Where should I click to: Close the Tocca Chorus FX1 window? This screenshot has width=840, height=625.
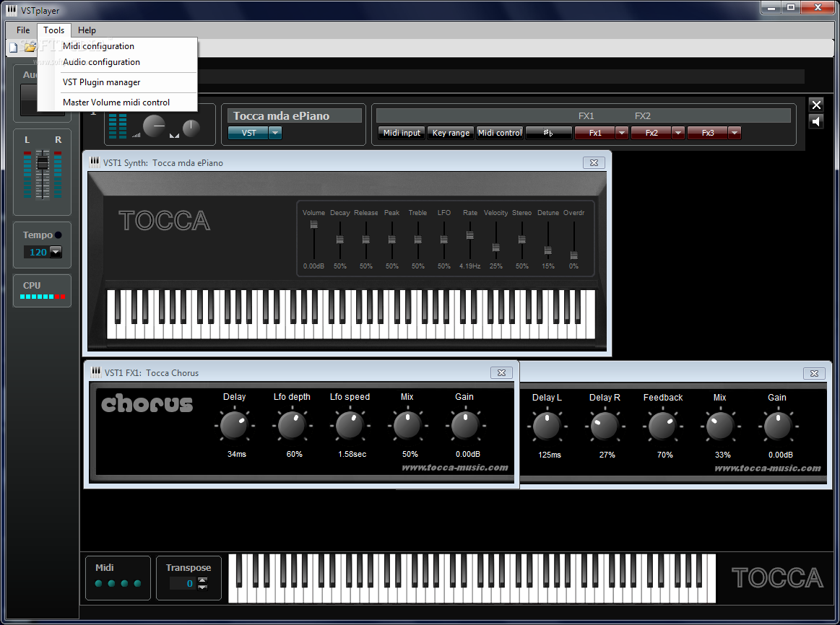point(501,373)
